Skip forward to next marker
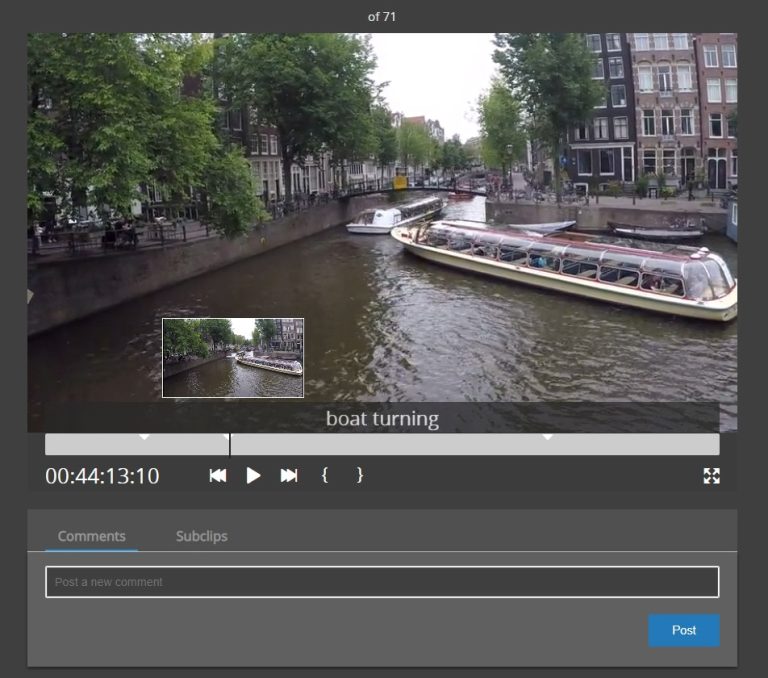The width and height of the screenshot is (768, 678). [289, 476]
